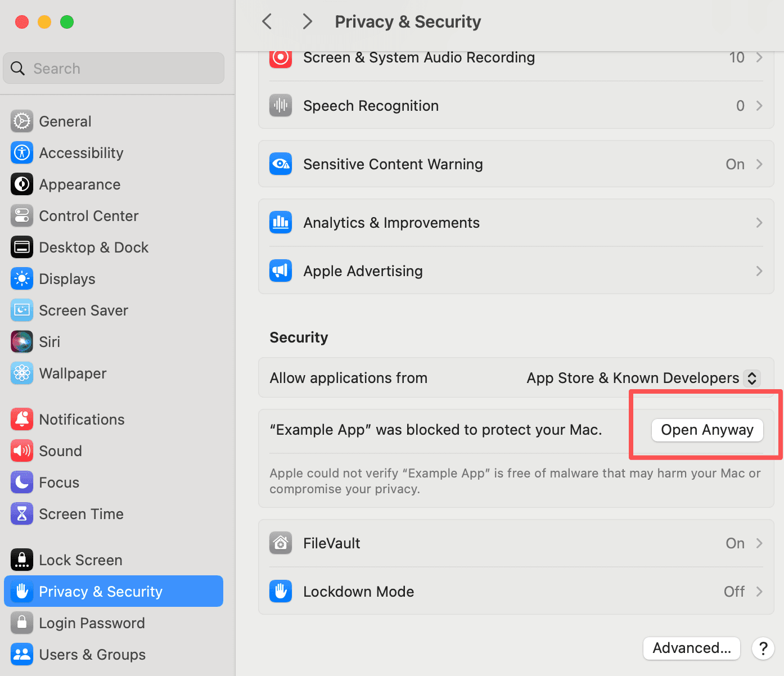Viewport: 784px width, 676px height.
Task: Click Sensitive Content Warning label
Action: (x=393, y=164)
